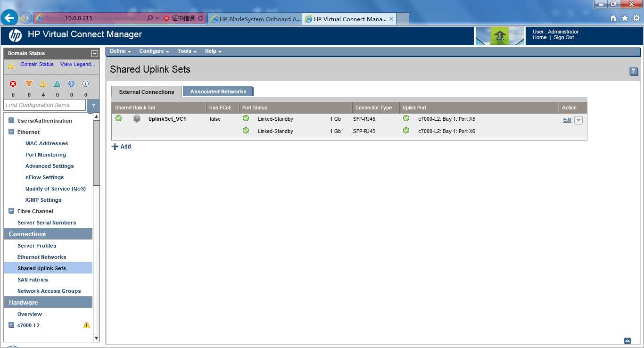Click the gray status circle beside UplinkSet_VC1
This screenshot has width=644, height=348.
click(x=137, y=119)
